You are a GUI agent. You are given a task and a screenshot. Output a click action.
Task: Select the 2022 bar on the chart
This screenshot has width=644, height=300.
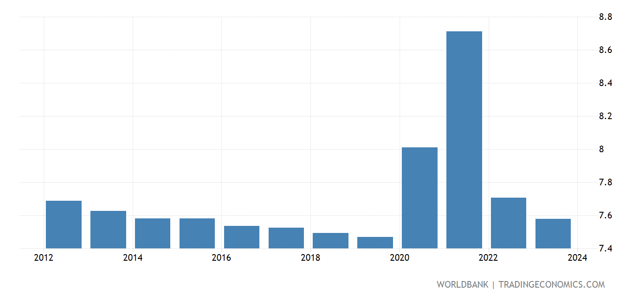[x=508, y=223]
